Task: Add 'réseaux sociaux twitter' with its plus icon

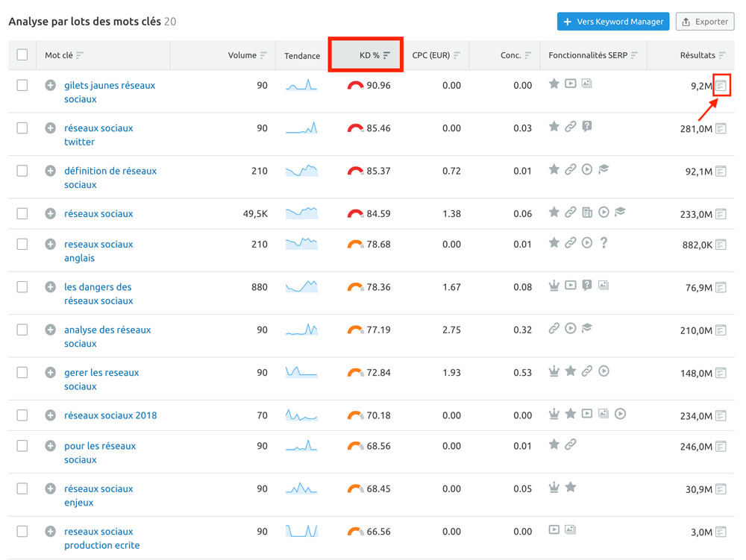Action: pos(51,128)
